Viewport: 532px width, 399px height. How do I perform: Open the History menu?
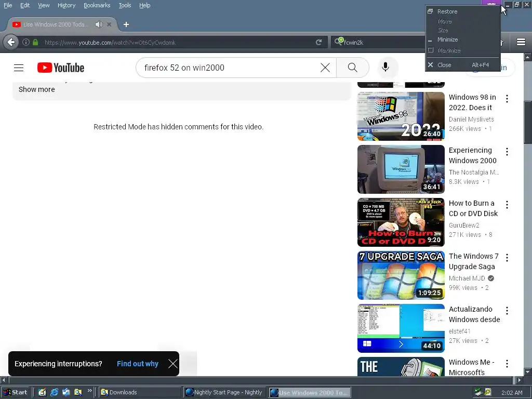pyautogui.click(x=66, y=5)
